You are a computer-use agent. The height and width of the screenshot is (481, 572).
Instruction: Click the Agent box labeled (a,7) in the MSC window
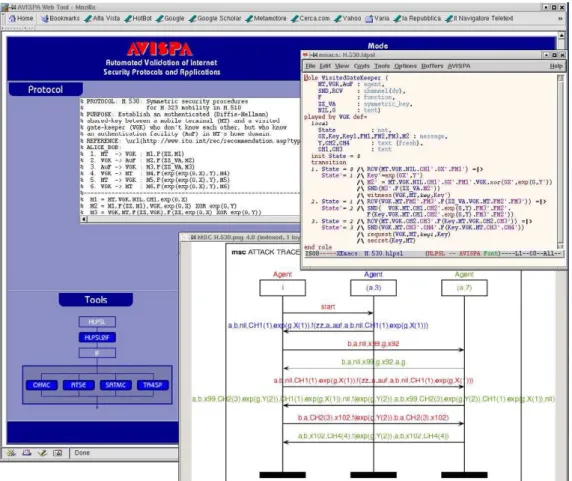click(464, 288)
